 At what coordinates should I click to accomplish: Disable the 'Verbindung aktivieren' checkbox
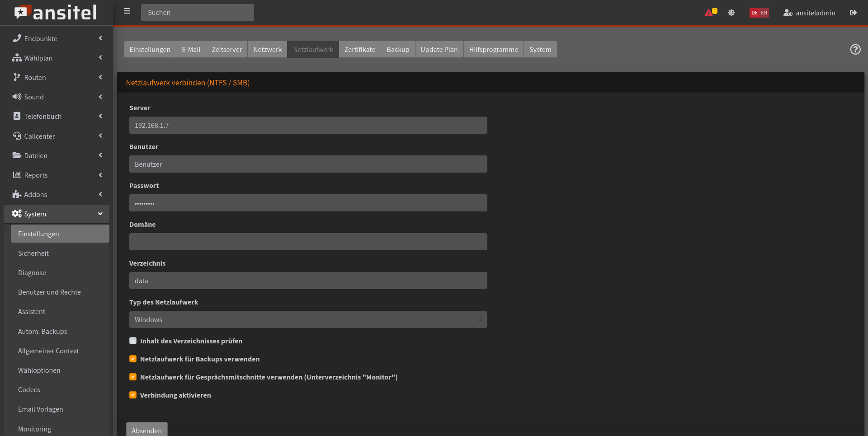[133, 395]
